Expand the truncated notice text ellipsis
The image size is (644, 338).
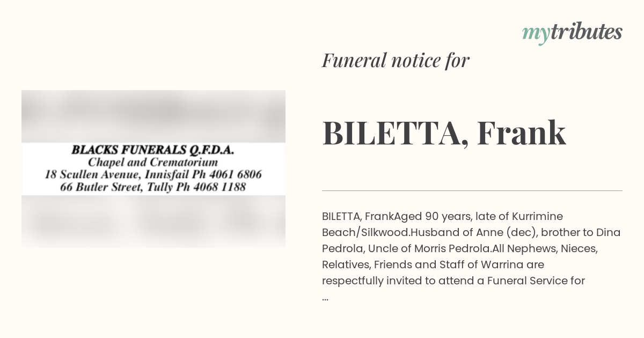click(x=325, y=298)
